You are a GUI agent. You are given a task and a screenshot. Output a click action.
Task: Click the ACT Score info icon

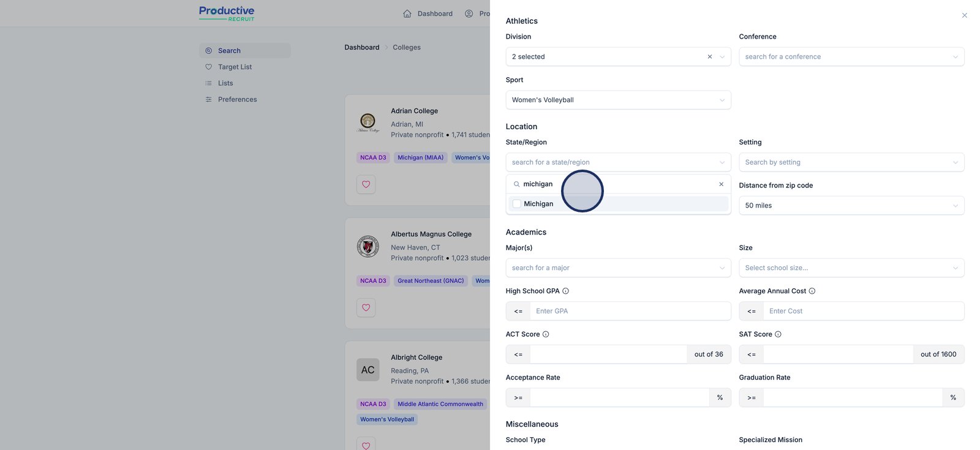(546, 334)
